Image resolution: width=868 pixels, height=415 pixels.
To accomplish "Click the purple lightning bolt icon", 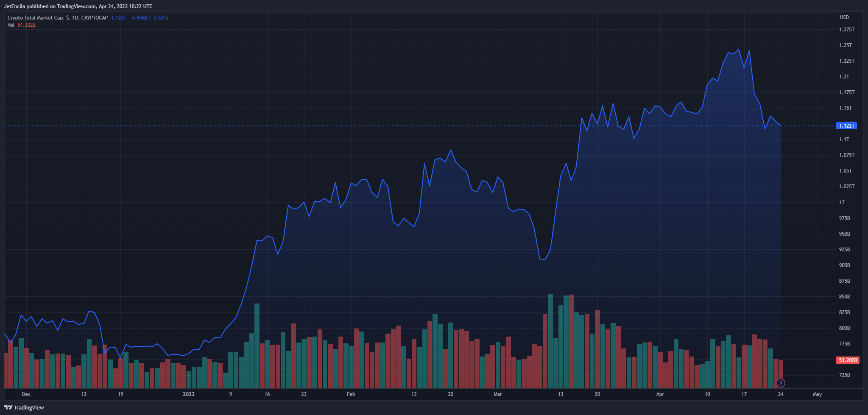I will click(781, 383).
